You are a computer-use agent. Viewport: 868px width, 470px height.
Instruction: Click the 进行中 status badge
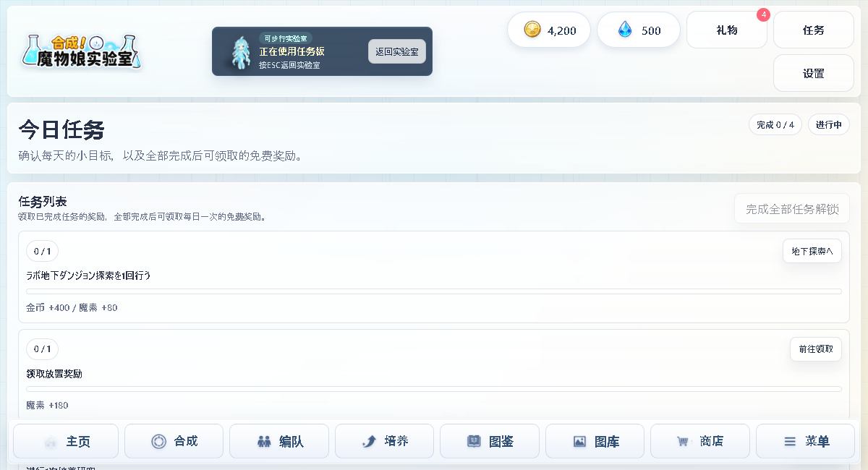click(829, 124)
